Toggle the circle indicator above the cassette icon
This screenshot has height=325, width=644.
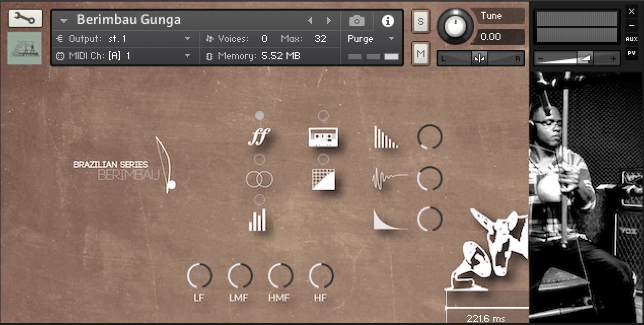(323, 116)
